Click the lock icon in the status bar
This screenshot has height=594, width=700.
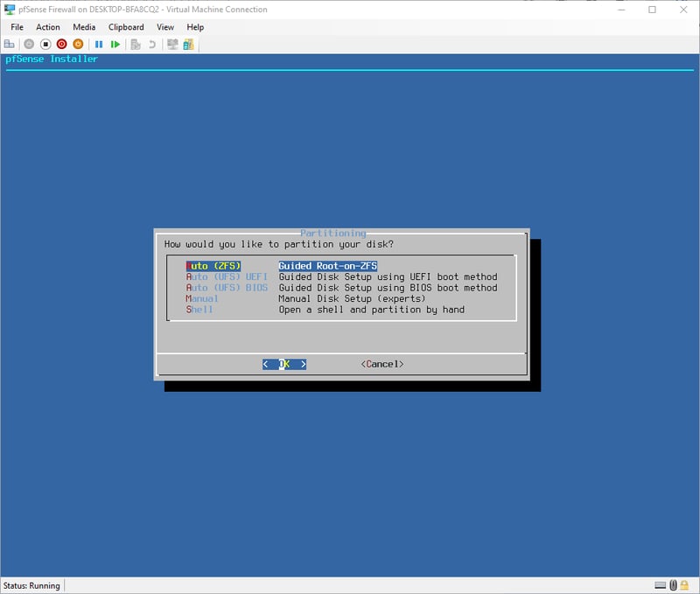686,585
